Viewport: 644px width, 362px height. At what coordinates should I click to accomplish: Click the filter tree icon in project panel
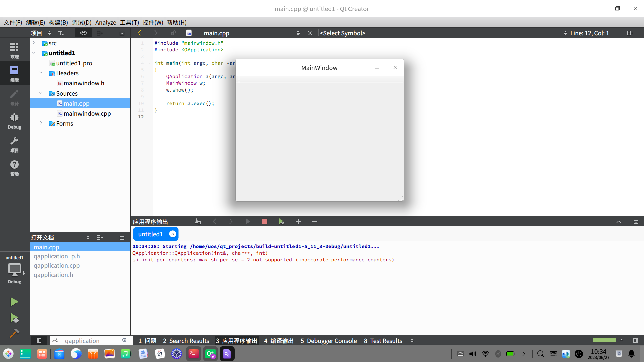[61, 33]
